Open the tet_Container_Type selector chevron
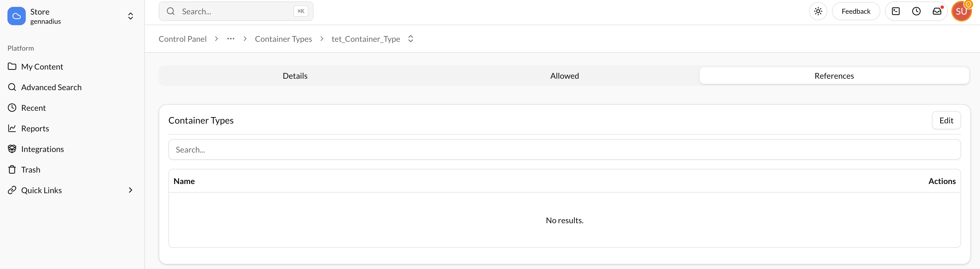Screen dimensions: 980x269 pyautogui.click(x=410, y=39)
